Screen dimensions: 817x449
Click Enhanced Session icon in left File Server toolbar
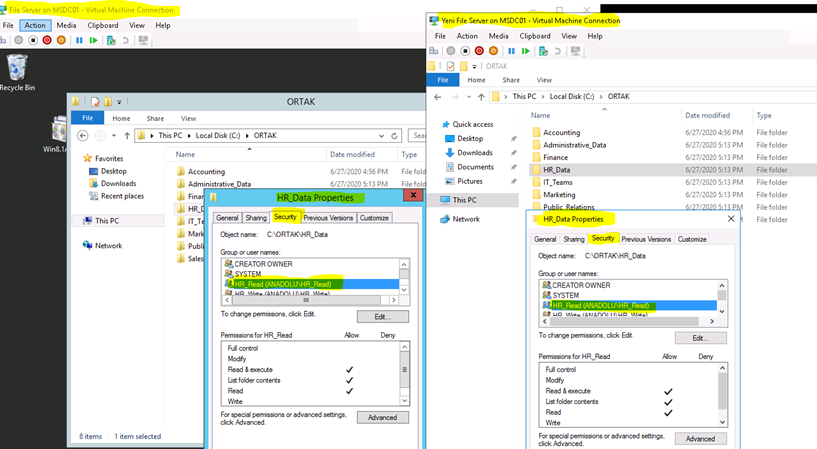143,40
